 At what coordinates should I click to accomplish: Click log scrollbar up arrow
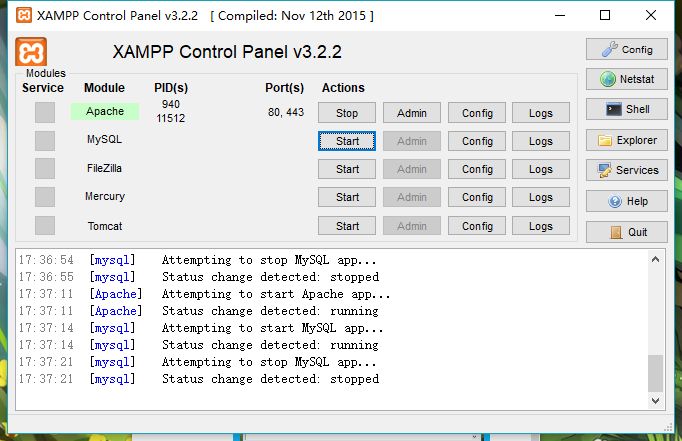pyautogui.click(x=655, y=260)
